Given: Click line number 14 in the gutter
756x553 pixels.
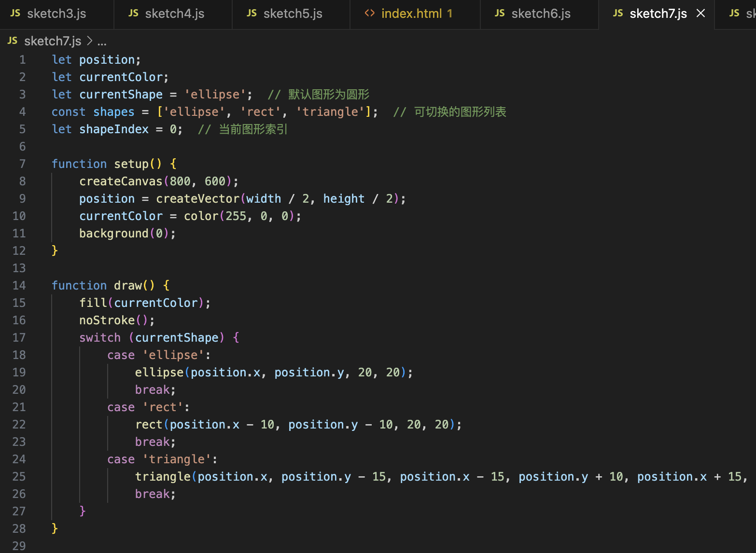Looking at the screenshot, I should (19, 285).
